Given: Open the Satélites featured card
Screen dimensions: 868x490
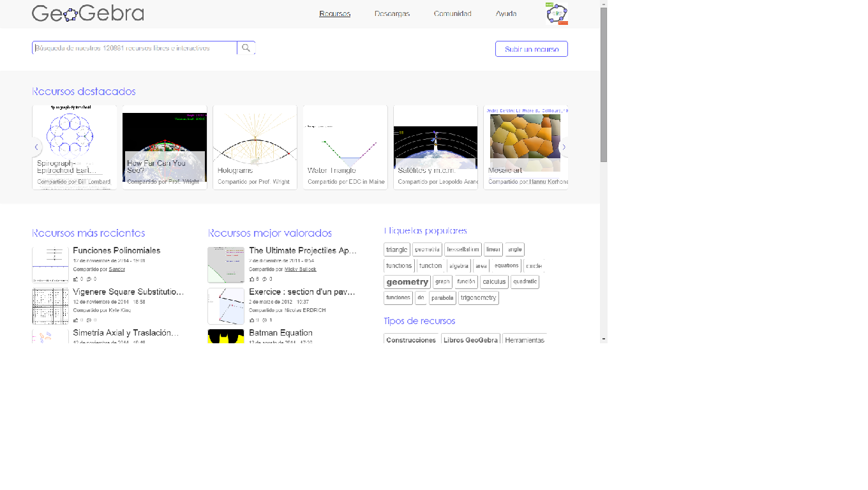Looking at the screenshot, I should pyautogui.click(x=435, y=147).
